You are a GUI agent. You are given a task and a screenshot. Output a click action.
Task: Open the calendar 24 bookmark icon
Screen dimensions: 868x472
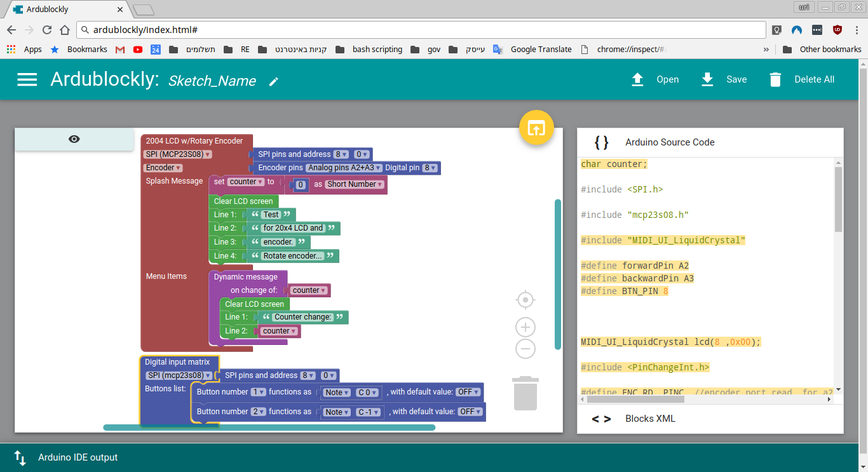[156, 50]
